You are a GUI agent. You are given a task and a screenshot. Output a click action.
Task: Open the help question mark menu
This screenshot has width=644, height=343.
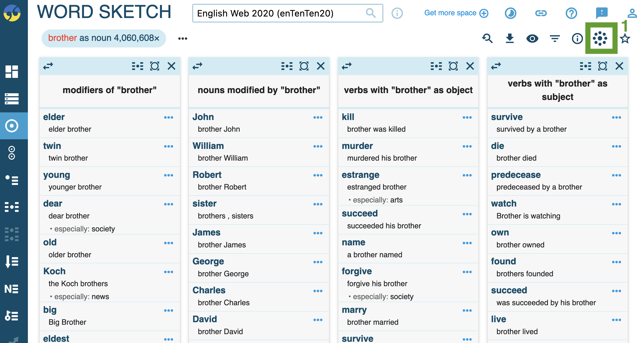coord(571,13)
